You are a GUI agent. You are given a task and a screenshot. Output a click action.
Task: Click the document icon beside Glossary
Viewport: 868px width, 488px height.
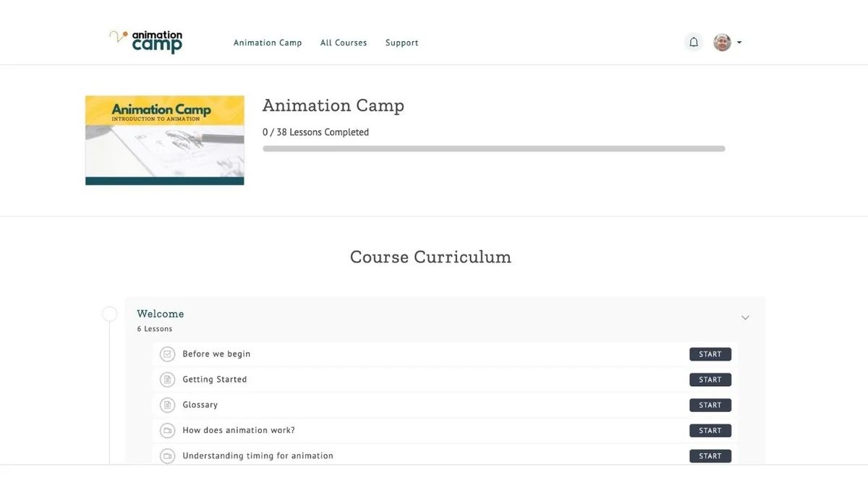click(167, 405)
